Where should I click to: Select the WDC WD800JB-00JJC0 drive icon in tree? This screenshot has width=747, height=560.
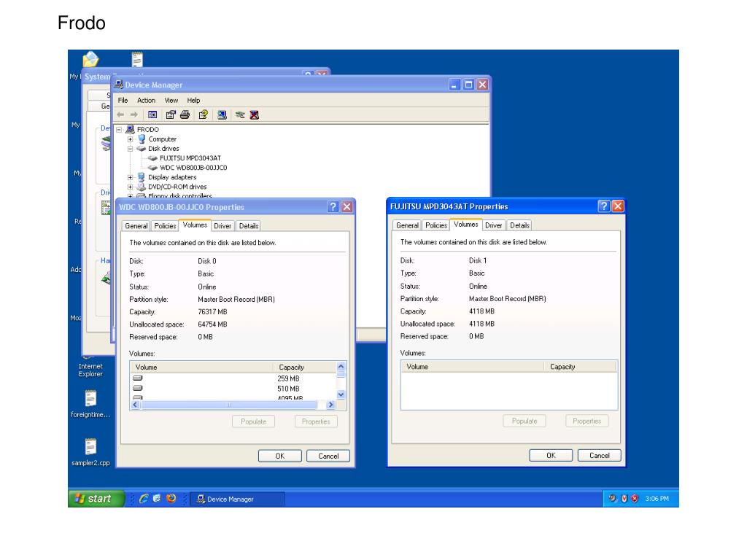[x=152, y=168]
